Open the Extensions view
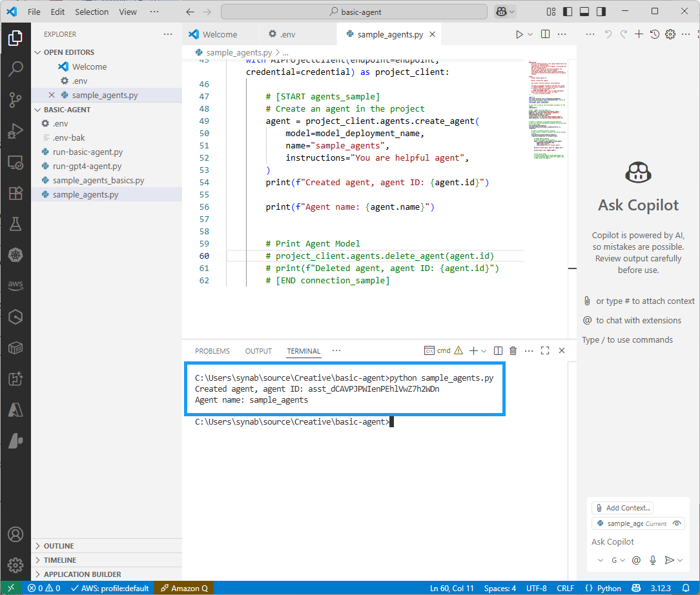Image resolution: width=700 pixels, height=595 pixels. point(15,193)
